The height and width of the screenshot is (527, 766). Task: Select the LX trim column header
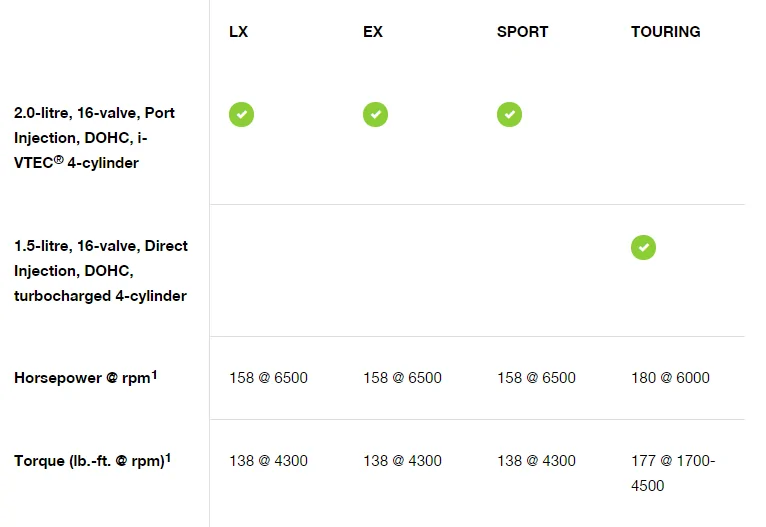pos(238,32)
